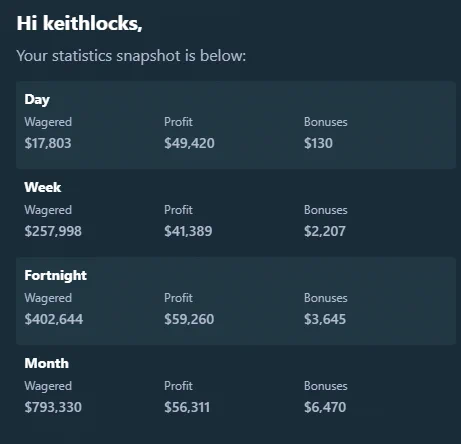Click the Profit label in Fortnight row
Viewport: 461px width, 444px height.
(178, 298)
